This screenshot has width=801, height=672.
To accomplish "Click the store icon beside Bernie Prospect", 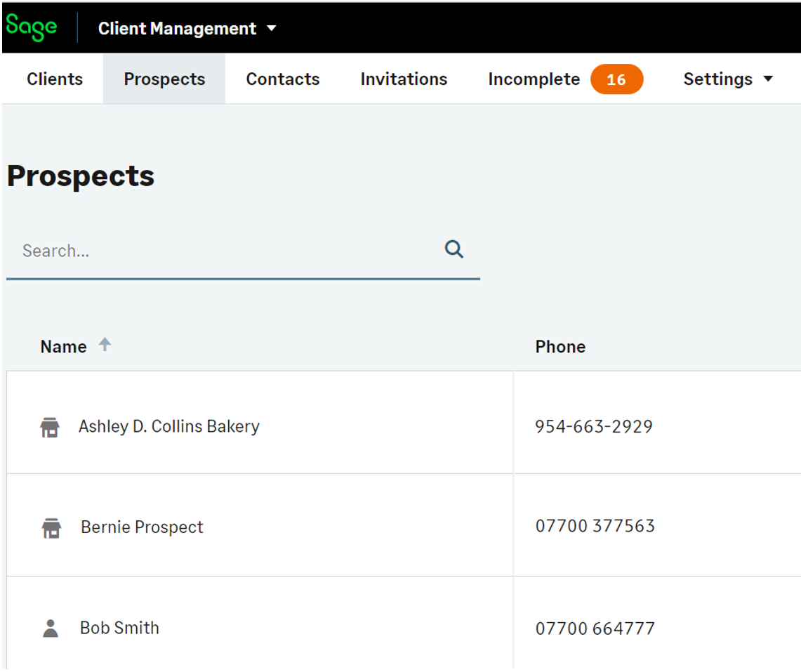I will coord(51,528).
